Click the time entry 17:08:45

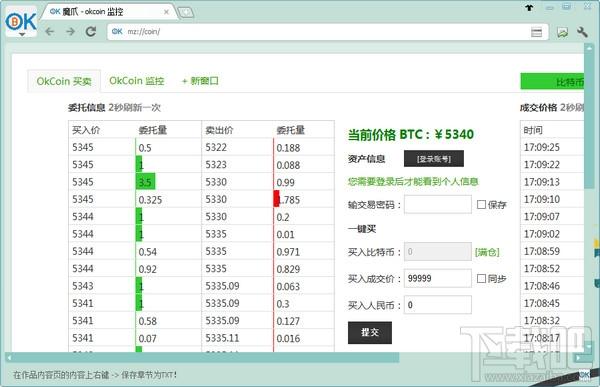coord(541,303)
